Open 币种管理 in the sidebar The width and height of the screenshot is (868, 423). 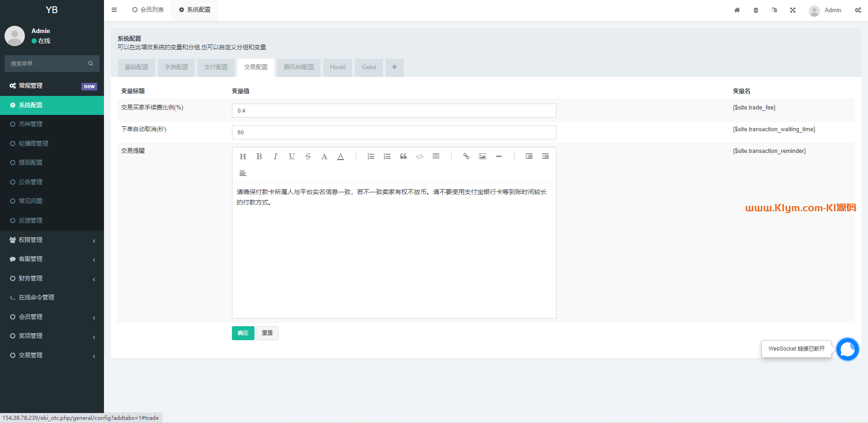[x=52, y=124]
